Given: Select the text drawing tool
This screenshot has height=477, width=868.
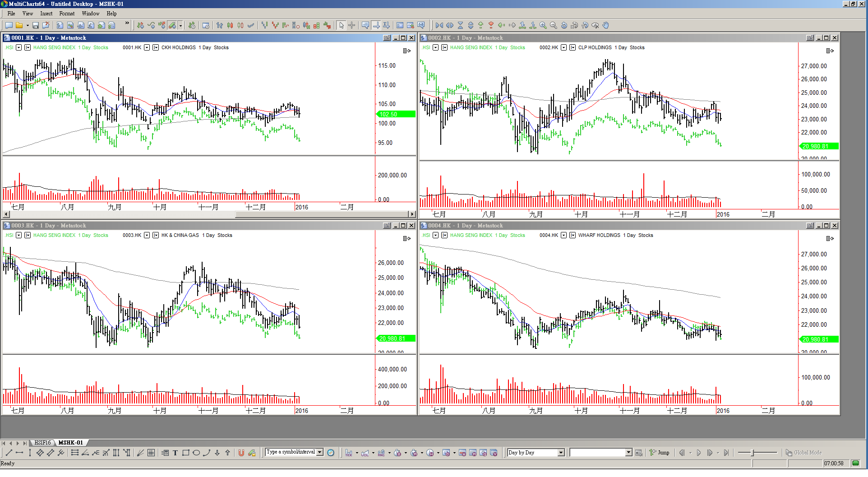Looking at the screenshot, I should 175,453.
